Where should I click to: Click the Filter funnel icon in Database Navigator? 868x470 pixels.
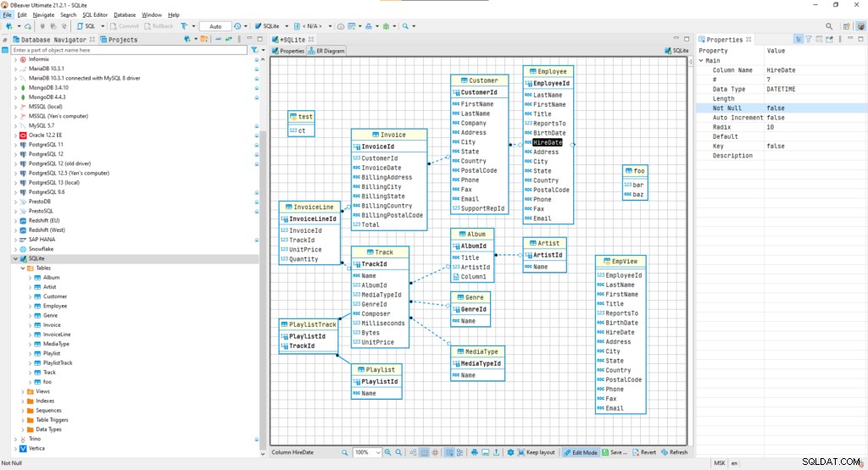pyautogui.click(x=254, y=50)
